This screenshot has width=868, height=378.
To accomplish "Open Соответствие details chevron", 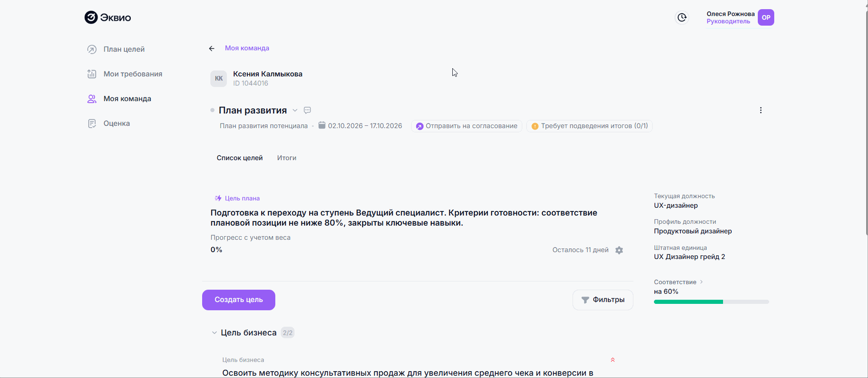I will 702,282.
